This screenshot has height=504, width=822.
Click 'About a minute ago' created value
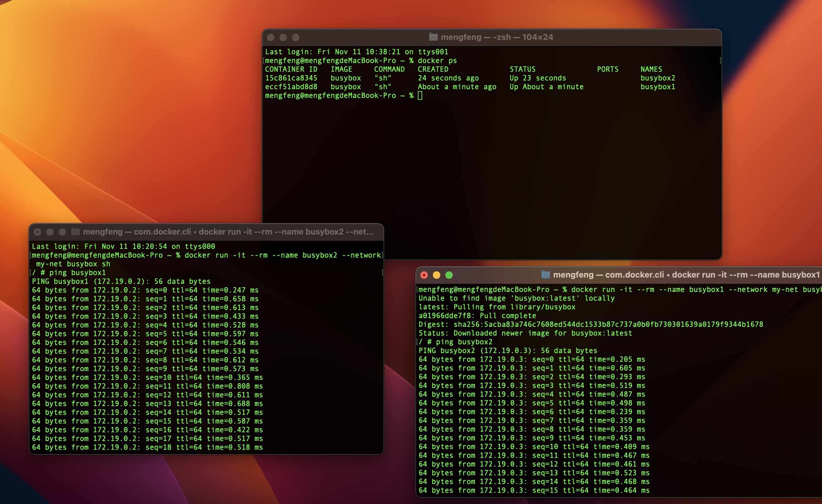457,86
